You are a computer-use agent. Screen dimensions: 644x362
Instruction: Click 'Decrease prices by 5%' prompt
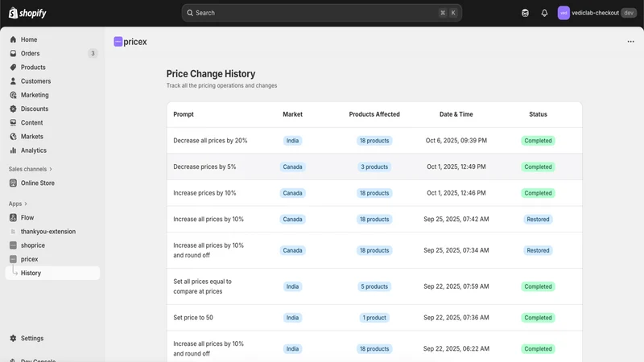204,167
